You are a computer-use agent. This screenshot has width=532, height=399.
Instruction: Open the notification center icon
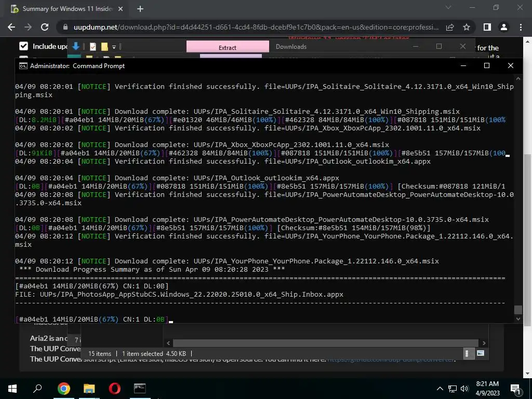tap(516, 389)
